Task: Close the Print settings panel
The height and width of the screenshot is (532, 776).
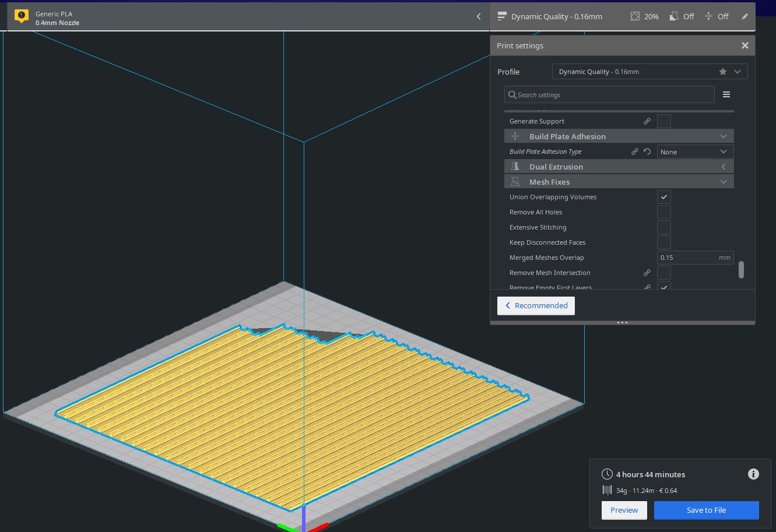Action: point(745,45)
